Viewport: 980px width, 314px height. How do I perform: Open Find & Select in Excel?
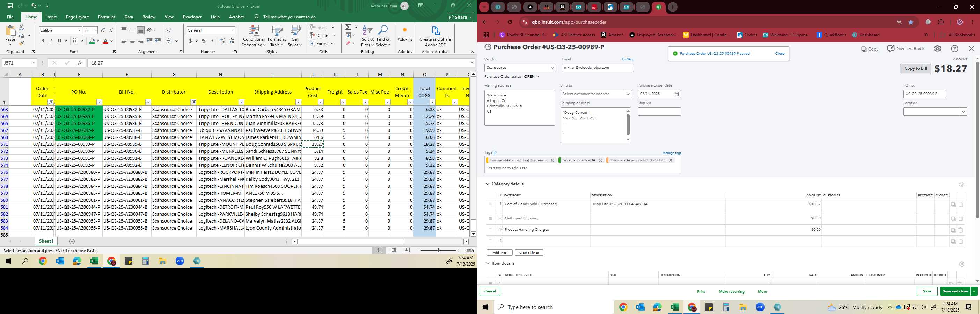click(x=383, y=36)
